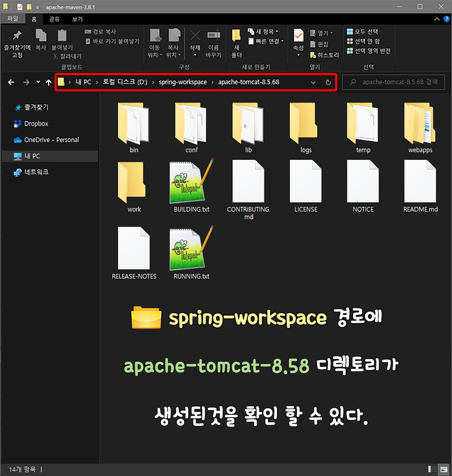452x476 pixels.
Task: Select BUILDING.txt file
Action: point(192,186)
